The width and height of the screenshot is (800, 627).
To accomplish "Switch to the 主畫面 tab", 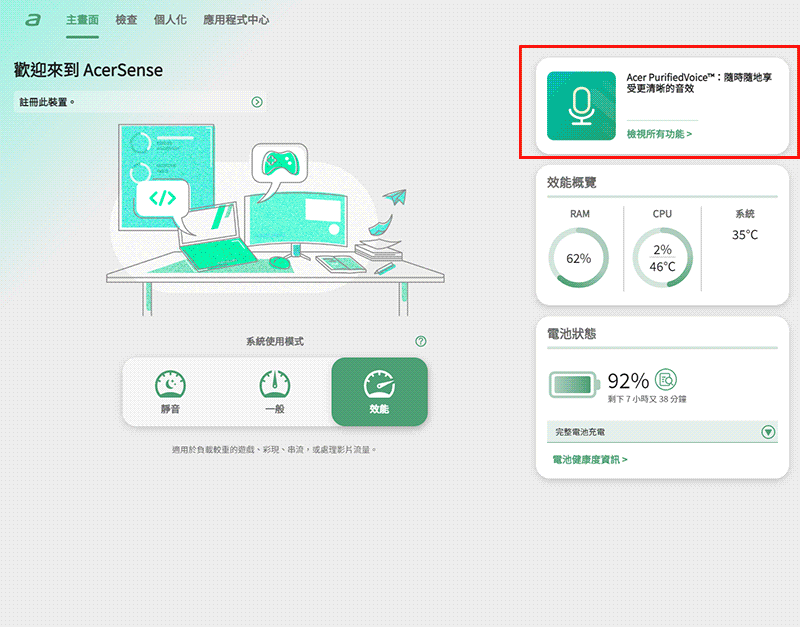I will click(x=82, y=20).
